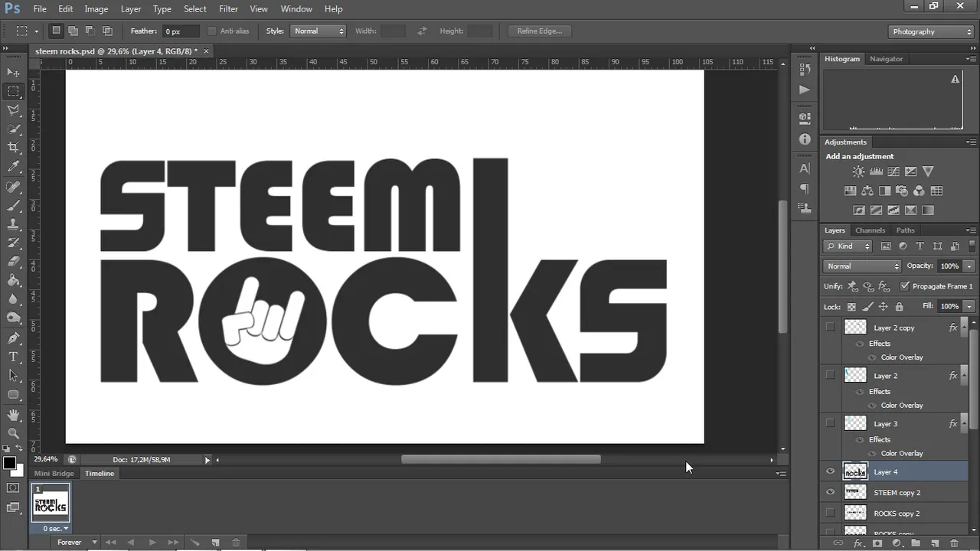This screenshot has height=551, width=980.
Task: Open frame delay 0 sec. dropdown
Action: pos(55,529)
